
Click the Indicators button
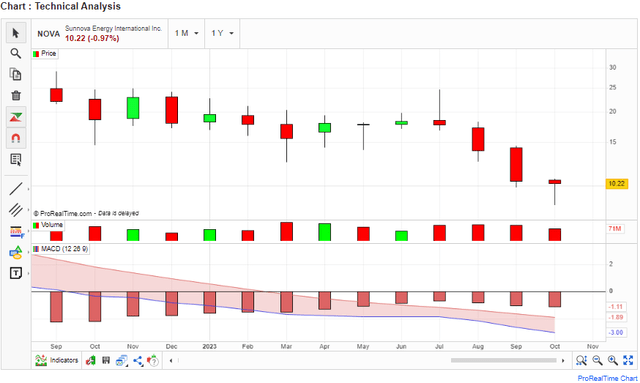(57, 360)
